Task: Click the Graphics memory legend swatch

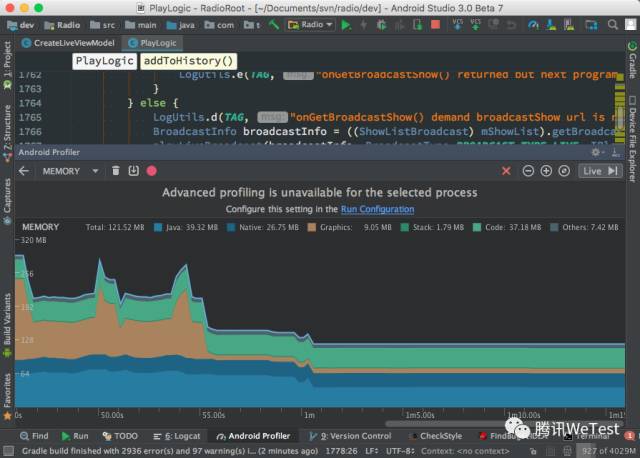Action: [x=311, y=227]
